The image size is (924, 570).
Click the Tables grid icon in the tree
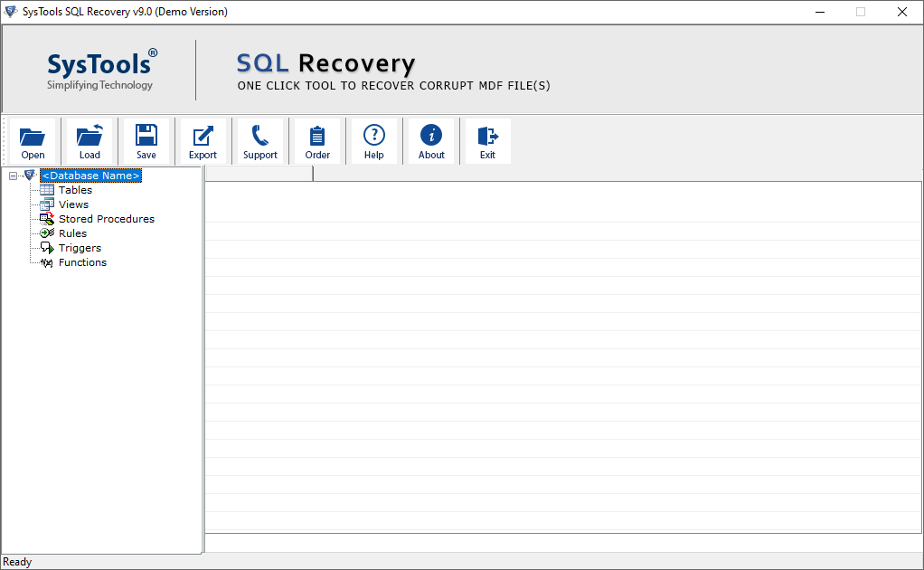(x=45, y=190)
